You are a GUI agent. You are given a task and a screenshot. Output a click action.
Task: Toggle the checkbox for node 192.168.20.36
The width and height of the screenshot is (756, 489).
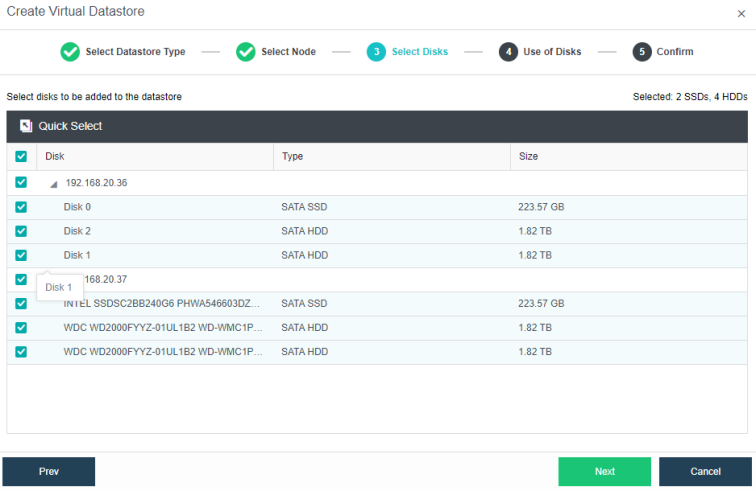click(x=21, y=183)
